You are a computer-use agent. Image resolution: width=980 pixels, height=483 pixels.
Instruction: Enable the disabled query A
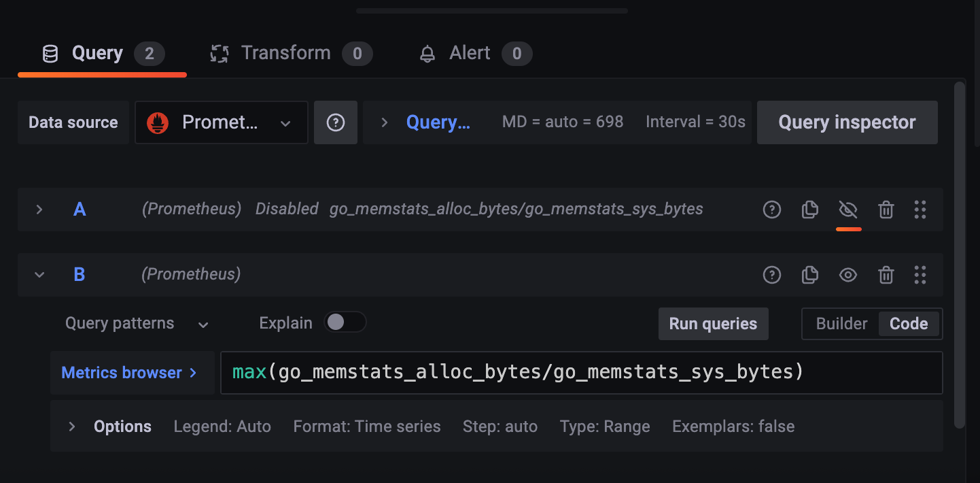[x=847, y=210]
